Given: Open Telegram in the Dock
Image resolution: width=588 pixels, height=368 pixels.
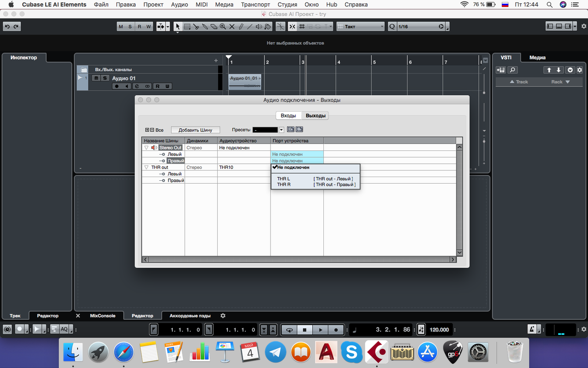Looking at the screenshot, I should tap(276, 353).
